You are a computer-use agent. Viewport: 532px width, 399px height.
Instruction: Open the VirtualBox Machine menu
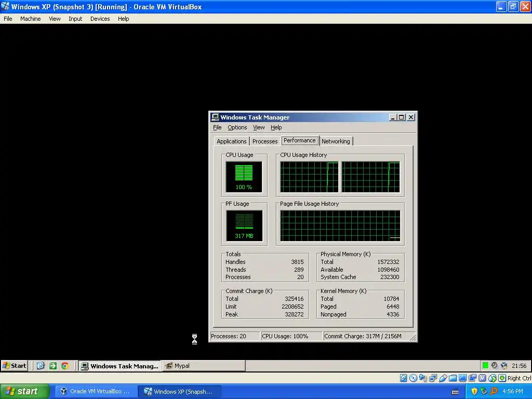pyautogui.click(x=31, y=19)
